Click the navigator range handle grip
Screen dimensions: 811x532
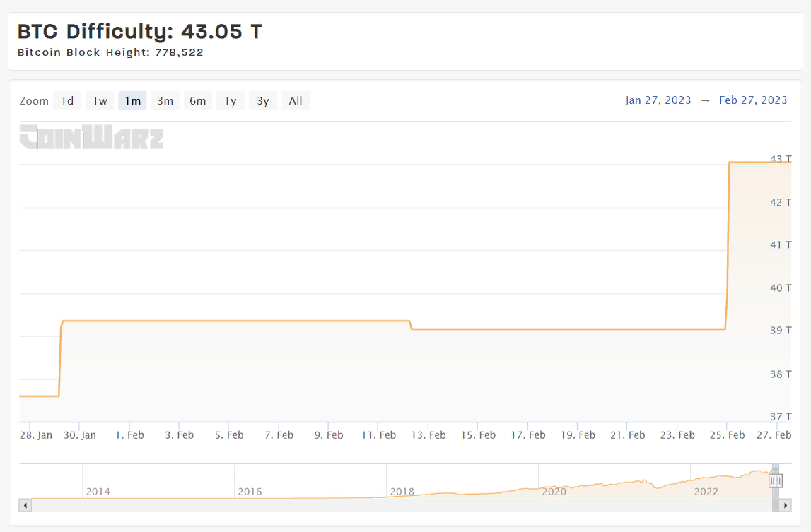[776, 481]
